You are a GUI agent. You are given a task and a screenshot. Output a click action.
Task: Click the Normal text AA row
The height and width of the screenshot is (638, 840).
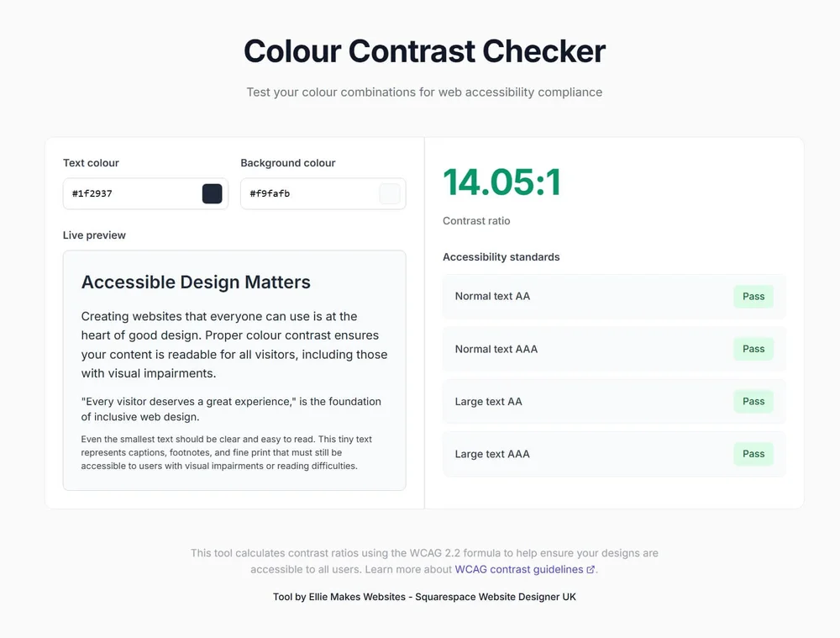[x=614, y=297]
